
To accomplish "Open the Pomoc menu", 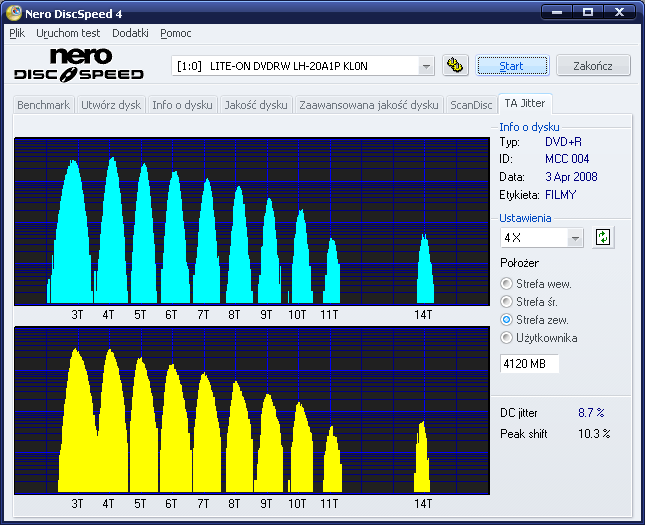I will 176,33.
